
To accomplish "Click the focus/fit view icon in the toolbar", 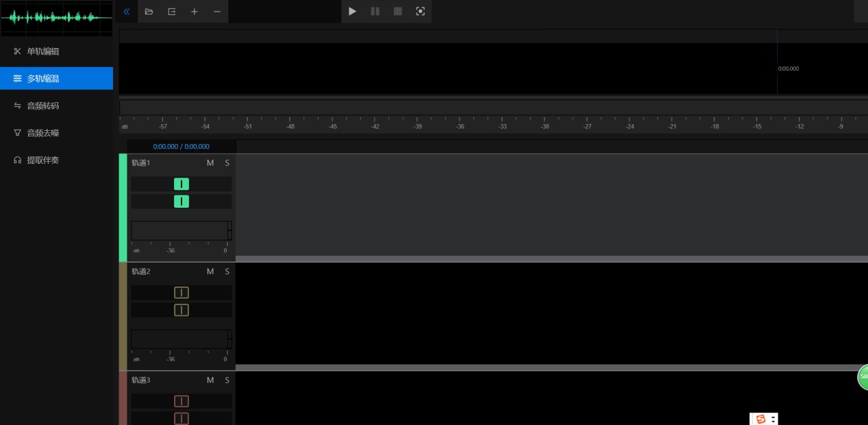I will click(420, 12).
